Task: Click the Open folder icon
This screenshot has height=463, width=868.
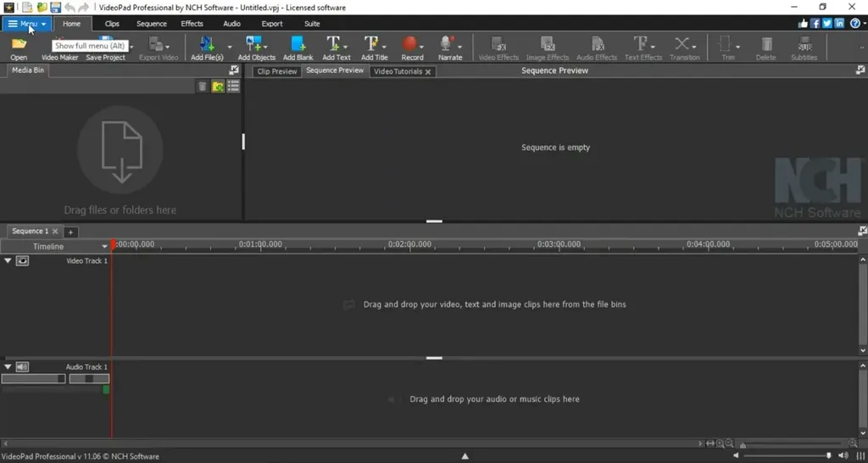Action: (x=19, y=44)
